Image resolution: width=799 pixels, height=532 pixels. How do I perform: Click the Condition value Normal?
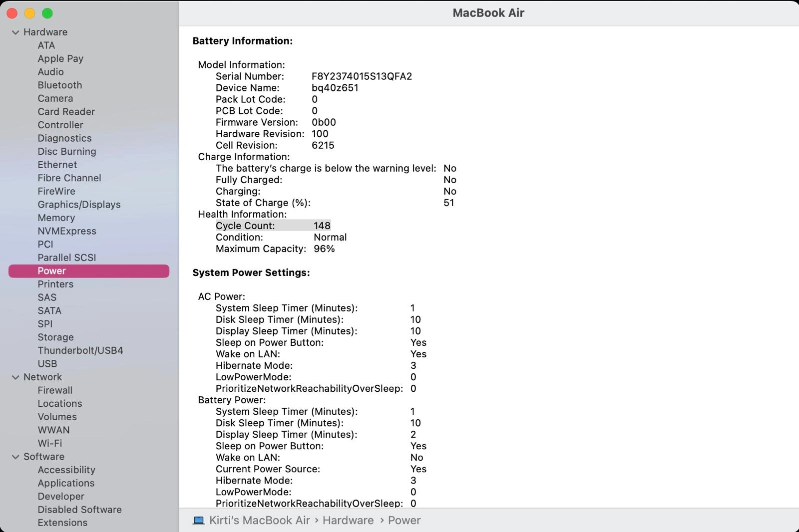tap(330, 237)
